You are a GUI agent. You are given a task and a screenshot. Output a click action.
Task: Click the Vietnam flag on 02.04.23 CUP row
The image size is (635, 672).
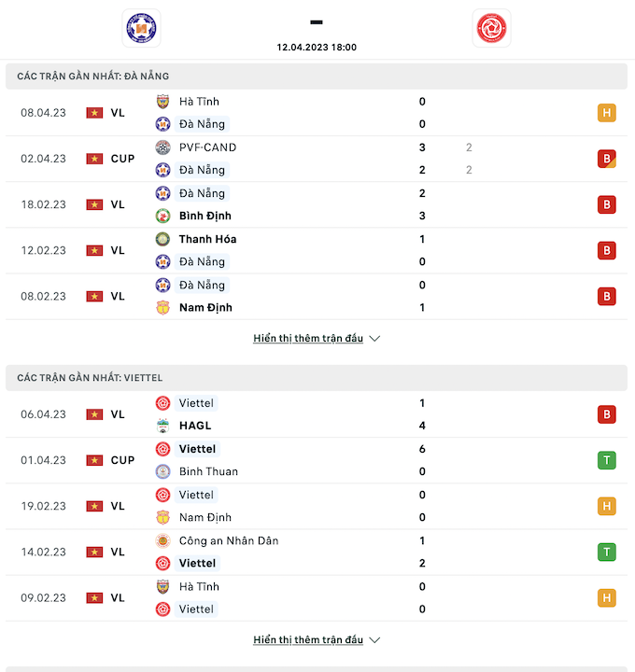(94, 159)
